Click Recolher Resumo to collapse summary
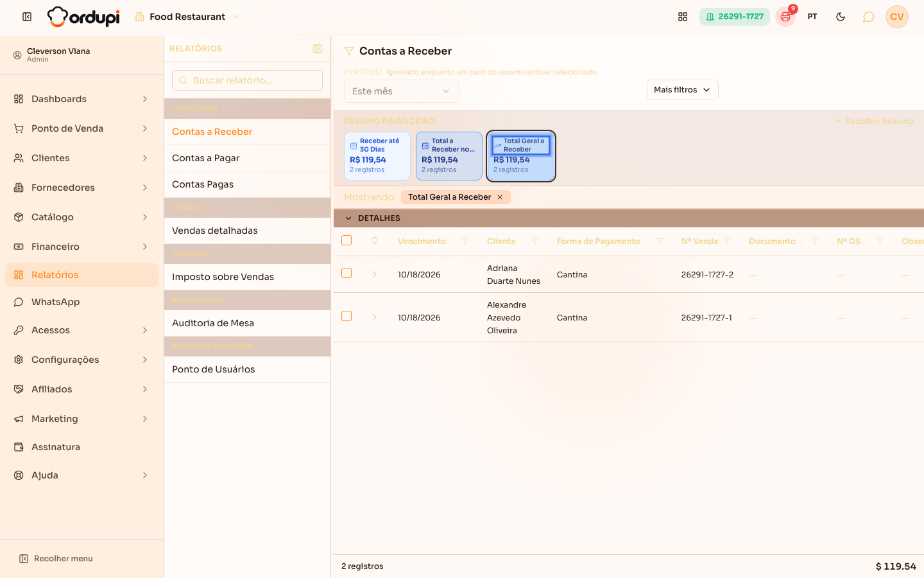 coord(874,121)
